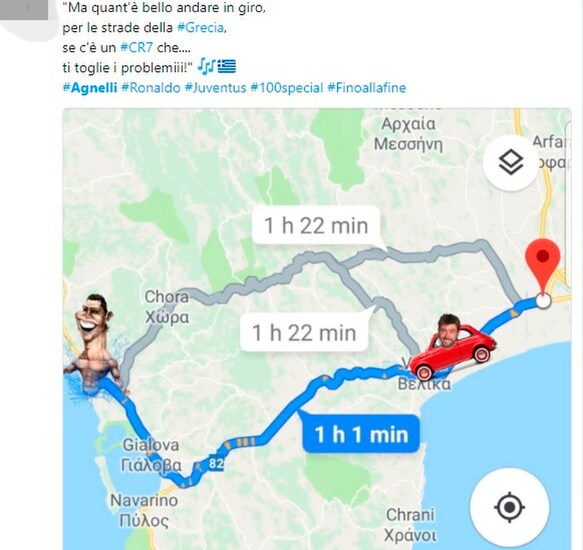The image size is (583, 550).
Task: Open the #Juventus hashtag link
Action: pyautogui.click(x=215, y=88)
